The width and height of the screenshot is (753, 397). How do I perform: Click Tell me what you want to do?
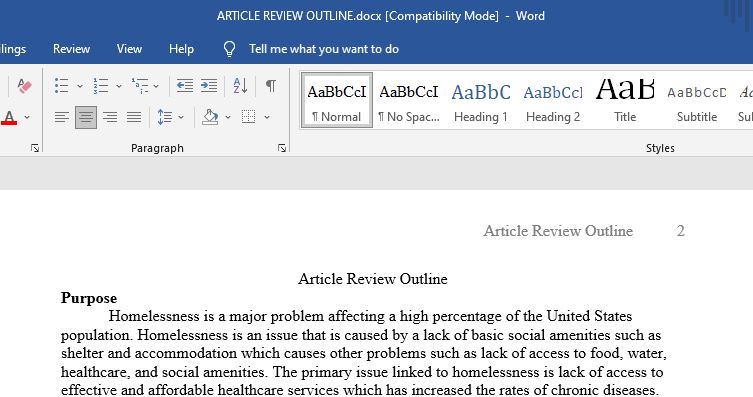click(x=324, y=49)
